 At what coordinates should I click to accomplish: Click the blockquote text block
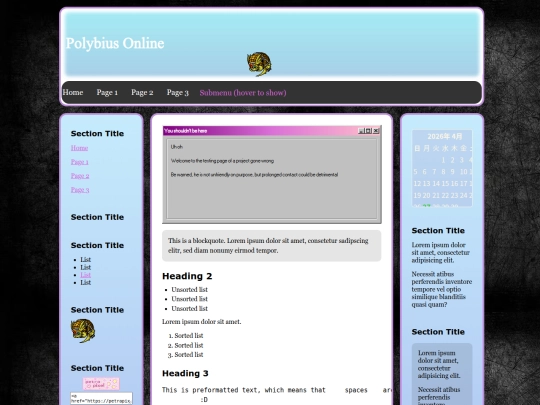tap(271, 246)
